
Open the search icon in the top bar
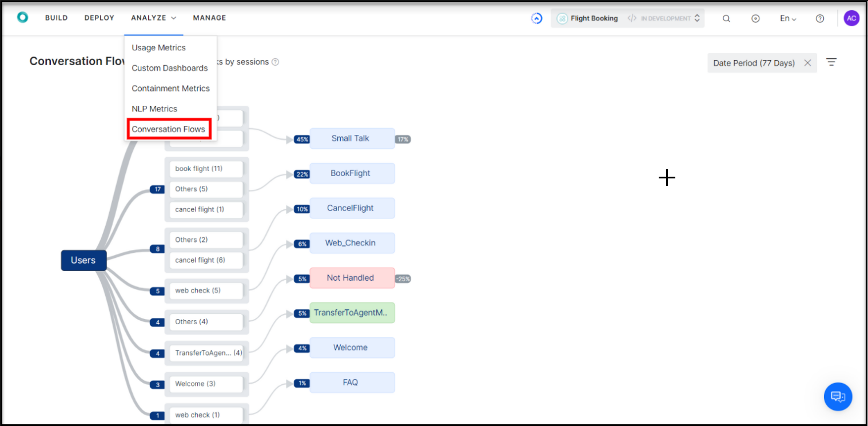click(x=726, y=18)
